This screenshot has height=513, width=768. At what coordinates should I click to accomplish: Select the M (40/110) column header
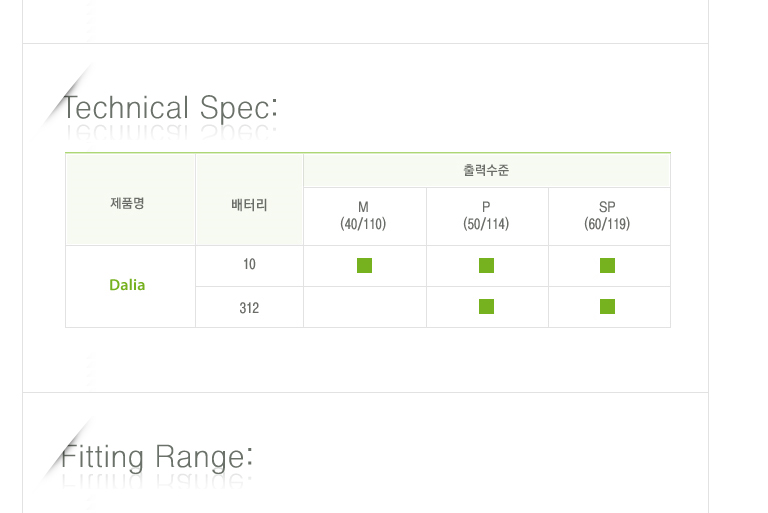[363, 216]
